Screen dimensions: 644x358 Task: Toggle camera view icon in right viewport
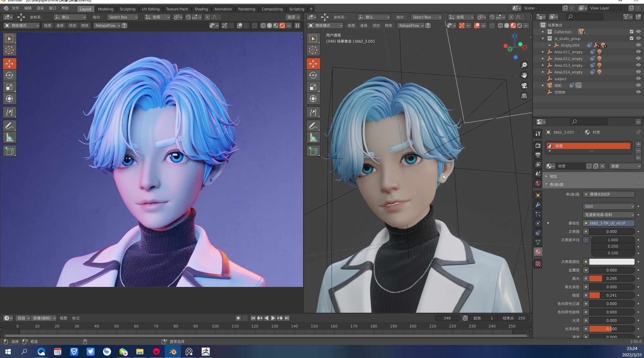(524, 86)
